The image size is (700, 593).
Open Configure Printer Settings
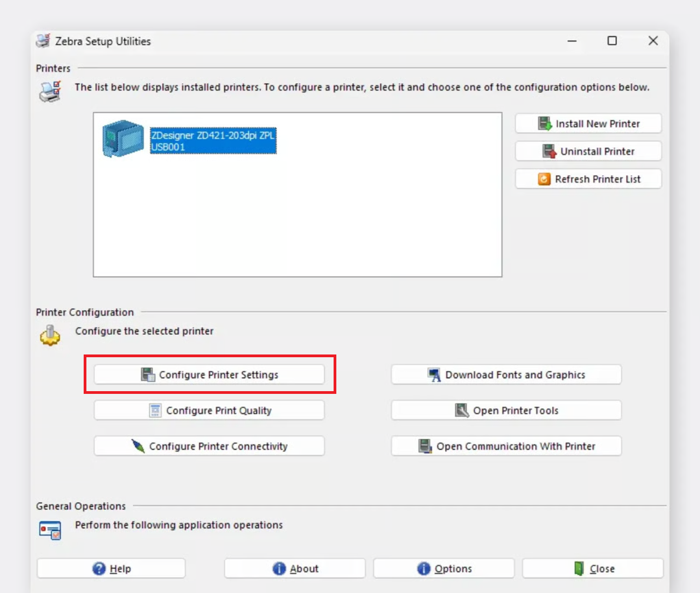209,375
